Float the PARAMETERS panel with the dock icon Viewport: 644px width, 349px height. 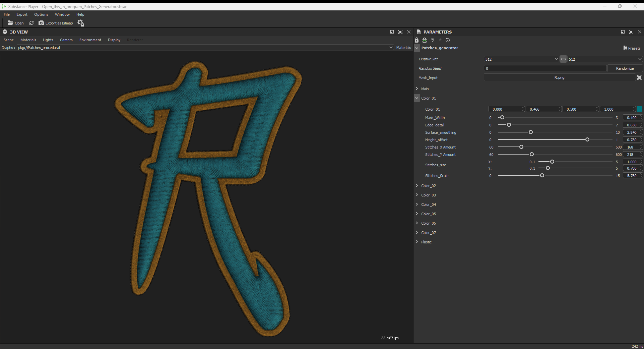point(623,32)
